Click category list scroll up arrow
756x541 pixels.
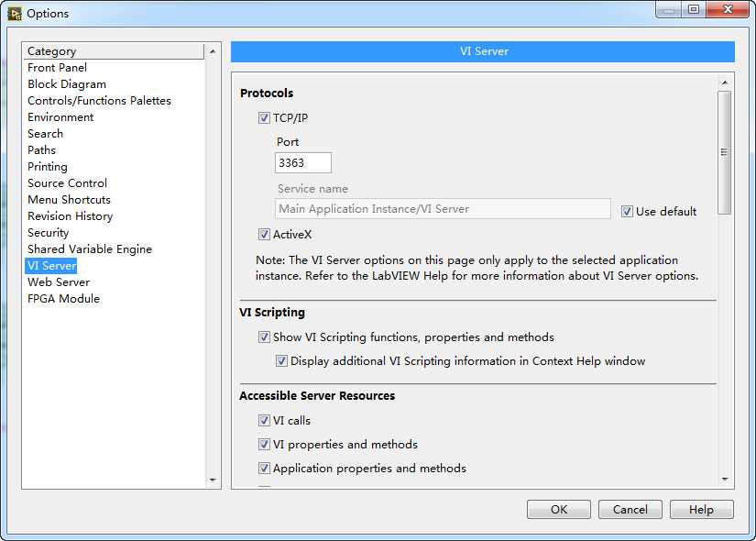click(x=213, y=51)
